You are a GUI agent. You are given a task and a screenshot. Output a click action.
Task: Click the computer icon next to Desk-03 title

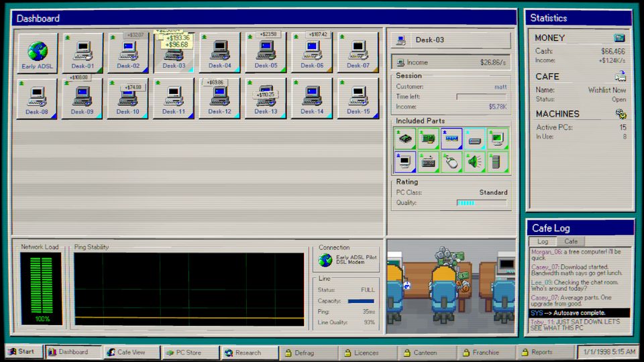coord(401,40)
